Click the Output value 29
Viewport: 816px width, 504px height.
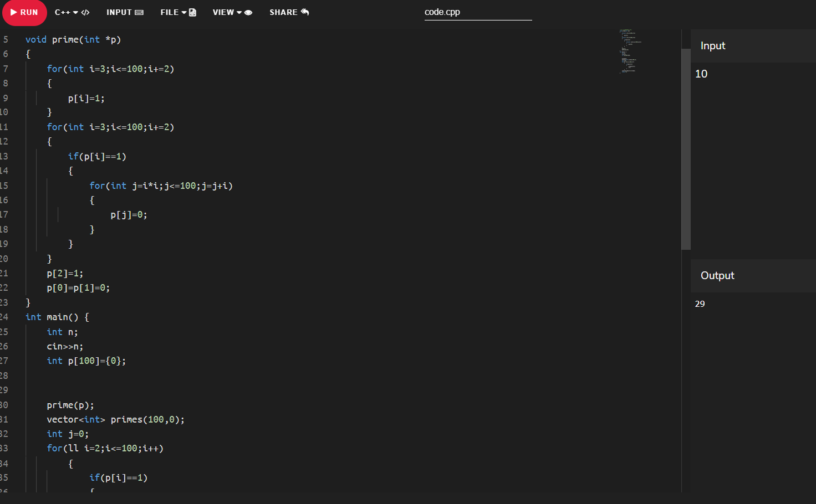[x=700, y=304]
